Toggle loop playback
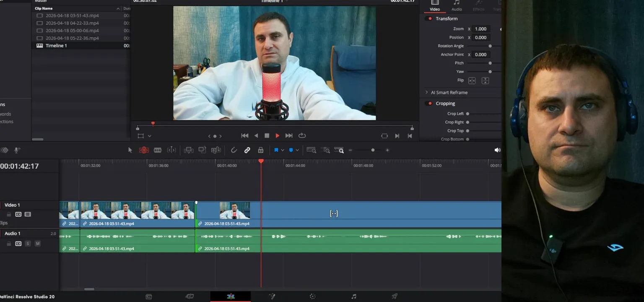Viewport: 644px width, 302px height. tap(302, 136)
